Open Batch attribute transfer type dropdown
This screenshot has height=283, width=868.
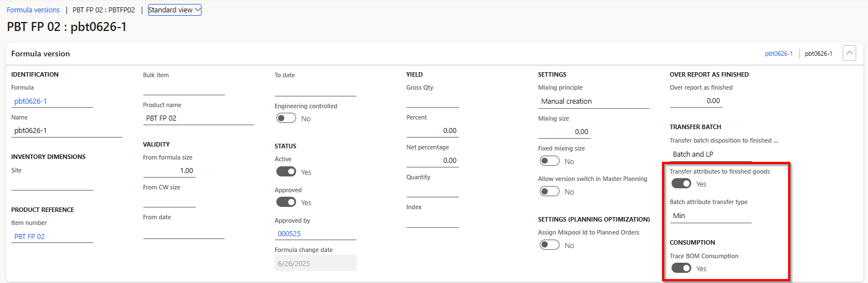(x=710, y=215)
